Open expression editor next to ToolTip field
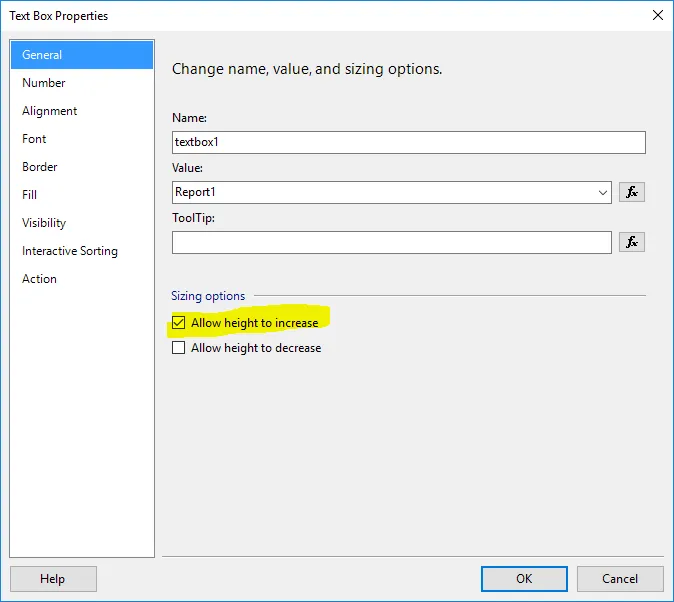The image size is (674, 602). 631,242
